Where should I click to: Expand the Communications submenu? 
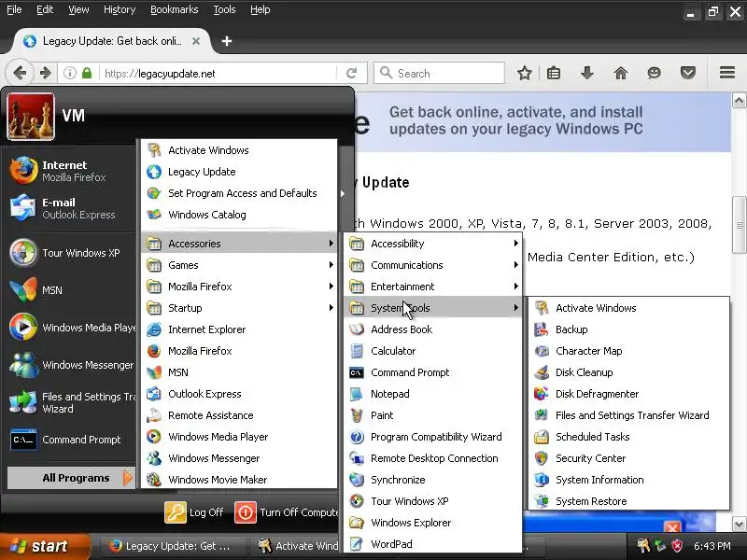point(433,265)
